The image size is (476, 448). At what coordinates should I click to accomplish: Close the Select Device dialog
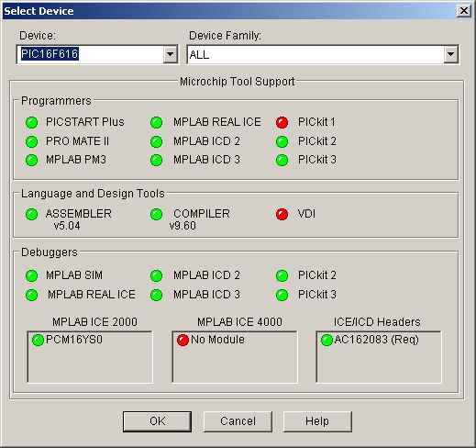pyautogui.click(x=464, y=11)
